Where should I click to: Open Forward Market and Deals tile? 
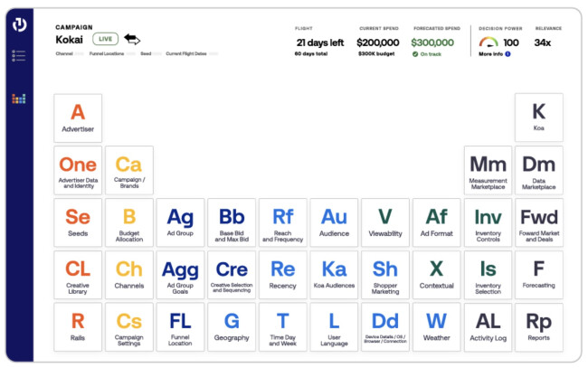(539, 222)
